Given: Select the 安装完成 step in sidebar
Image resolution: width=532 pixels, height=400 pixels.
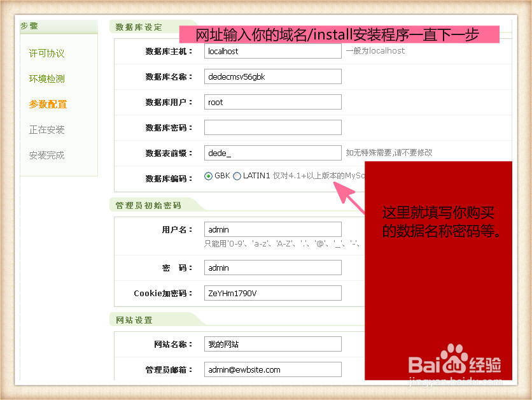Looking at the screenshot, I should click(47, 155).
